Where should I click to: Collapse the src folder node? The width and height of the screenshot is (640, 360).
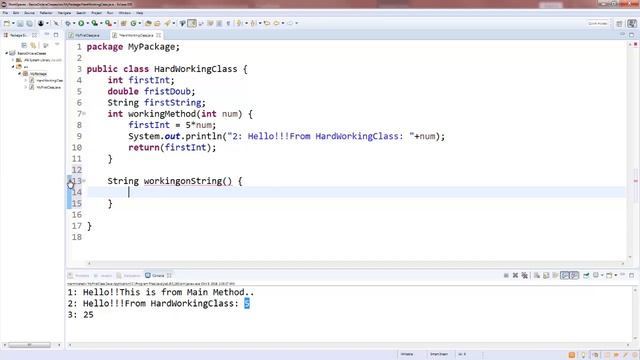pos(13,67)
